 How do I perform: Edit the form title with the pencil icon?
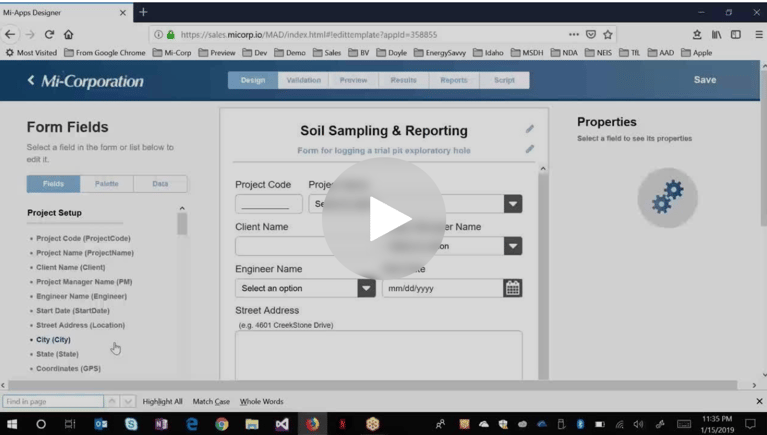[x=530, y=129]
